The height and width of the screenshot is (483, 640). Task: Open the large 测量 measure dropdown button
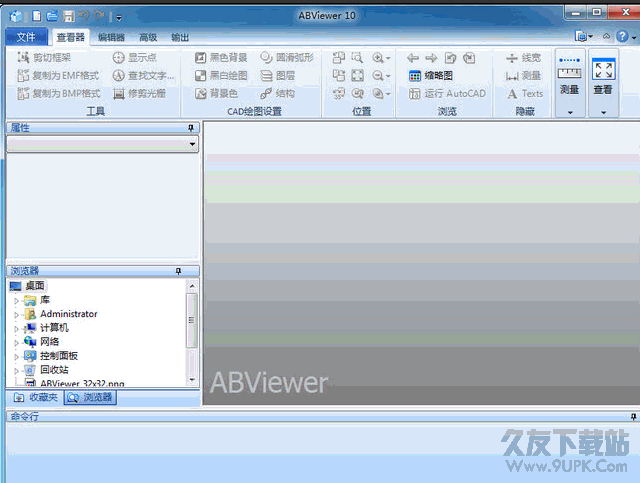coord(570,83)
